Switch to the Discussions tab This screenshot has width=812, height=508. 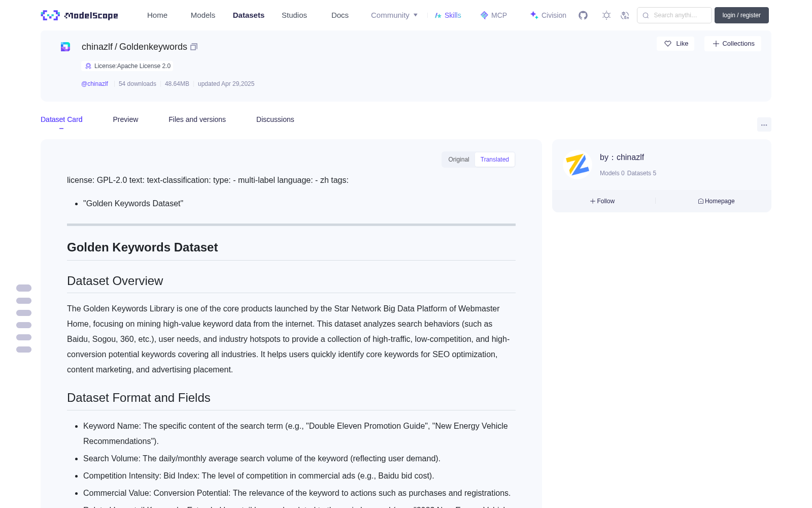coord(275,119)
